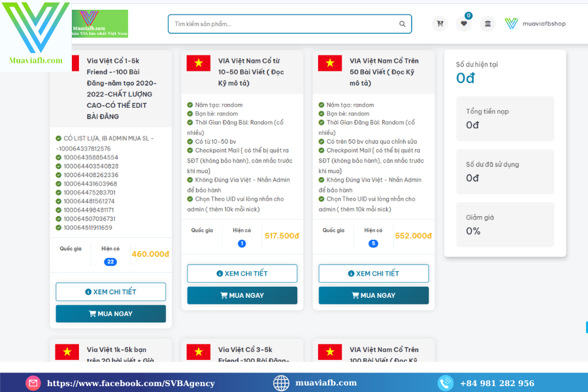Click UID 100064498481171 in list
588x392 pixels.
point(89,210)
